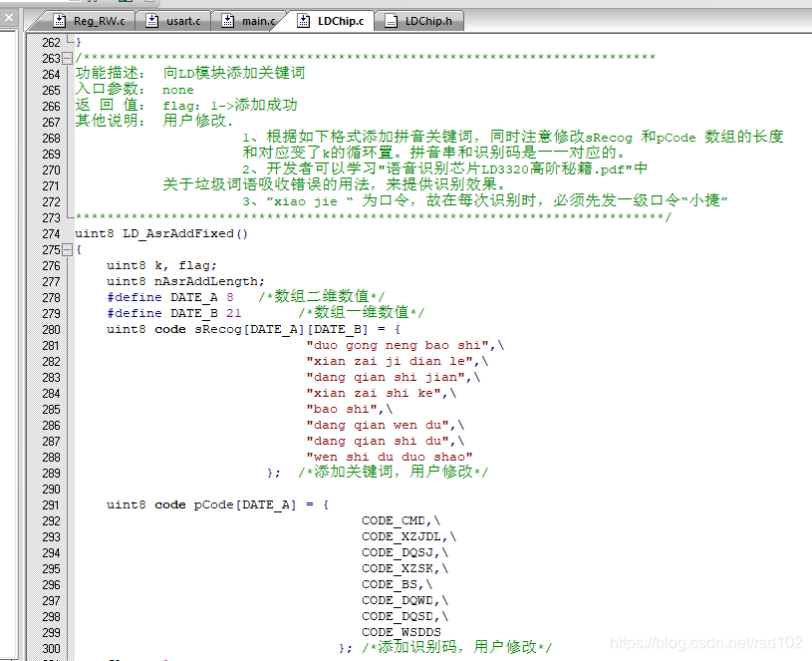Click line number 291 in the gutter
The width and height of the screenshot is (812, 661).
click(x=51, y=505)
